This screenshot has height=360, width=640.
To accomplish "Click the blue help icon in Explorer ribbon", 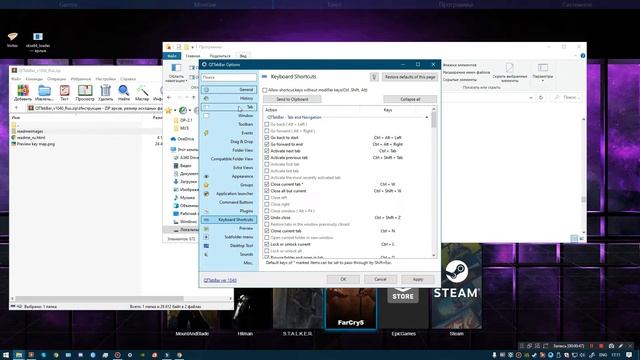I will click(x=582, y=56).
